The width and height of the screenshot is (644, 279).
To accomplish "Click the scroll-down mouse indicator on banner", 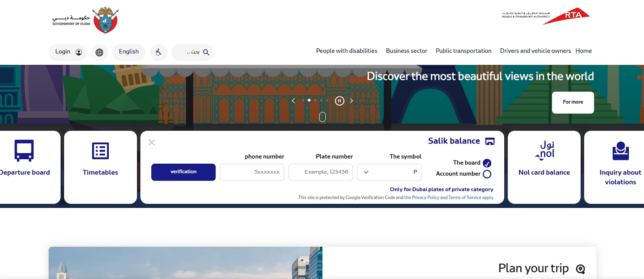I will tap(322, 117).
